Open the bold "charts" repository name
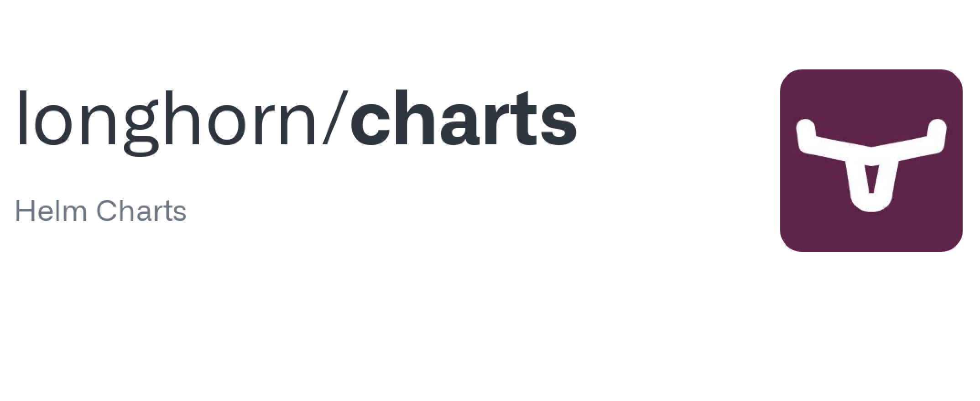Viewport: 980px width, 401px height. click(464, 119)
